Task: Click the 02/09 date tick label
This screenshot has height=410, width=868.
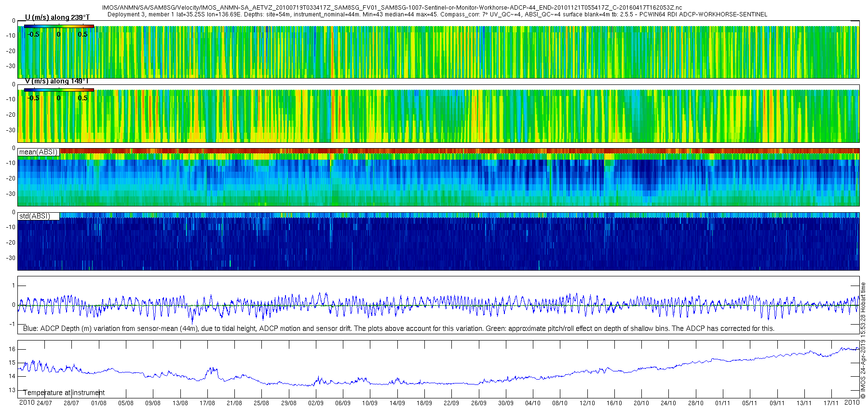Action: pos(316,403)
